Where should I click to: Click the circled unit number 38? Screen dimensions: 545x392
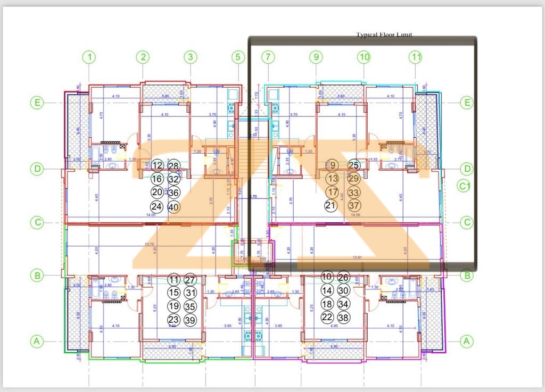(344, 318)
